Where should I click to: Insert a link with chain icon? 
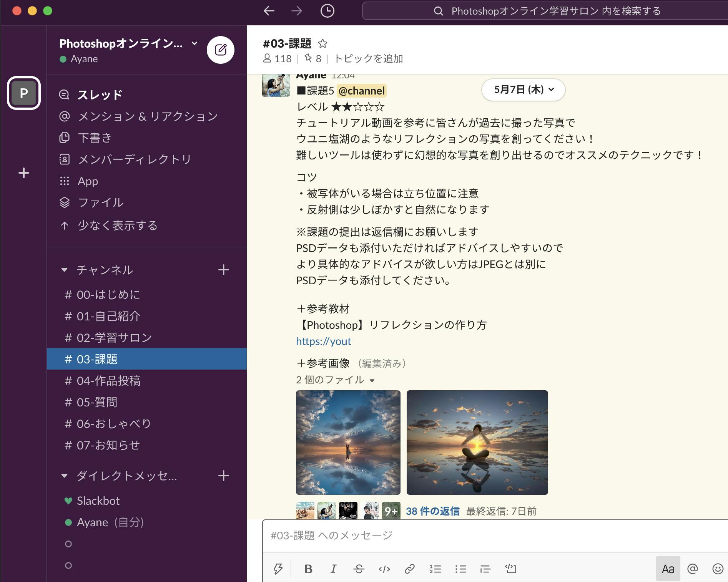coord(410,569)
